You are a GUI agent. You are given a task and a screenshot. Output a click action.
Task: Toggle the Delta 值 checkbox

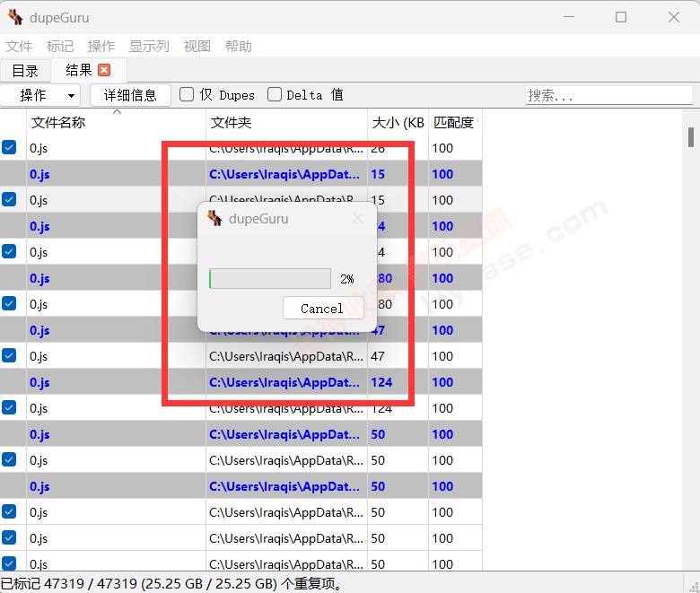point(275,94)
